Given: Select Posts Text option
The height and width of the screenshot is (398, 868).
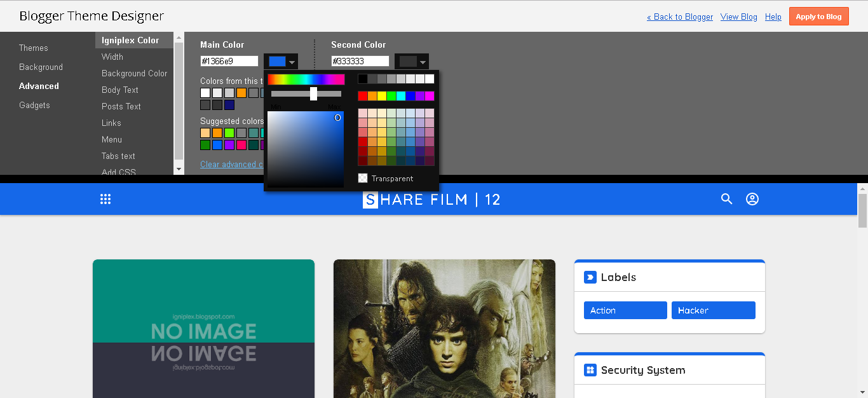Looking at the screenshot, I should [121, 106].
